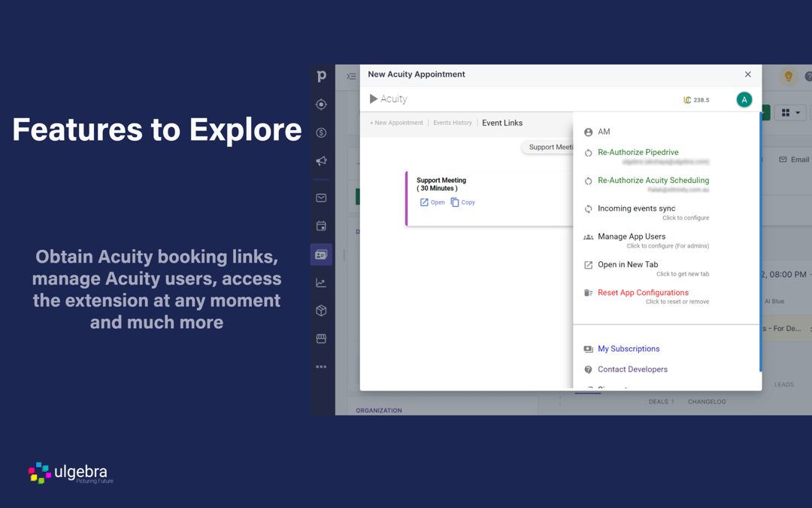Open My Subscriptions link

[x=629, y=348]
